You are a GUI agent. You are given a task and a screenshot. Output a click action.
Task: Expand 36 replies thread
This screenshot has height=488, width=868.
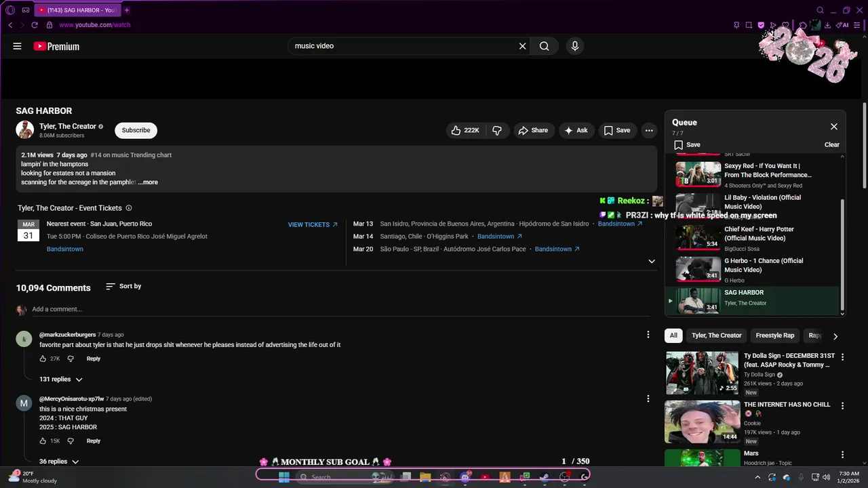coord(59,462)
